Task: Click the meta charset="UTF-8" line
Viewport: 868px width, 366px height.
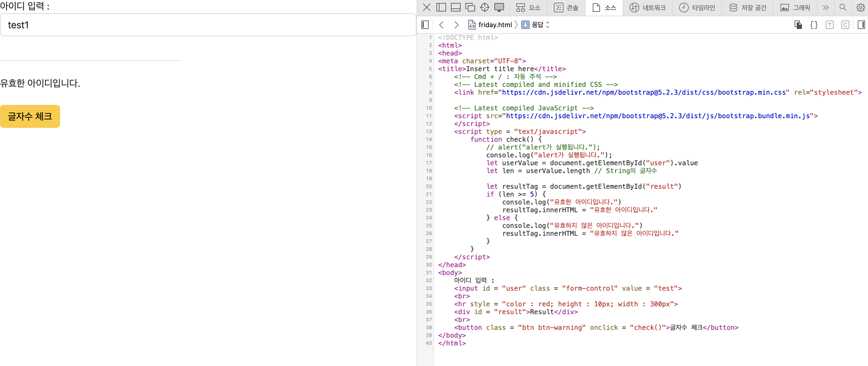Action: coord(482,61)
